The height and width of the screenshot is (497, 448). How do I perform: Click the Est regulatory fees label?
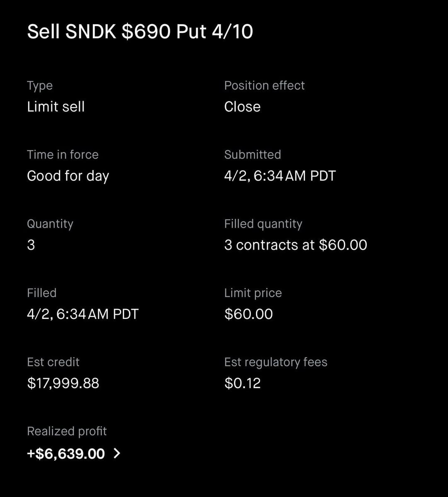275,362
